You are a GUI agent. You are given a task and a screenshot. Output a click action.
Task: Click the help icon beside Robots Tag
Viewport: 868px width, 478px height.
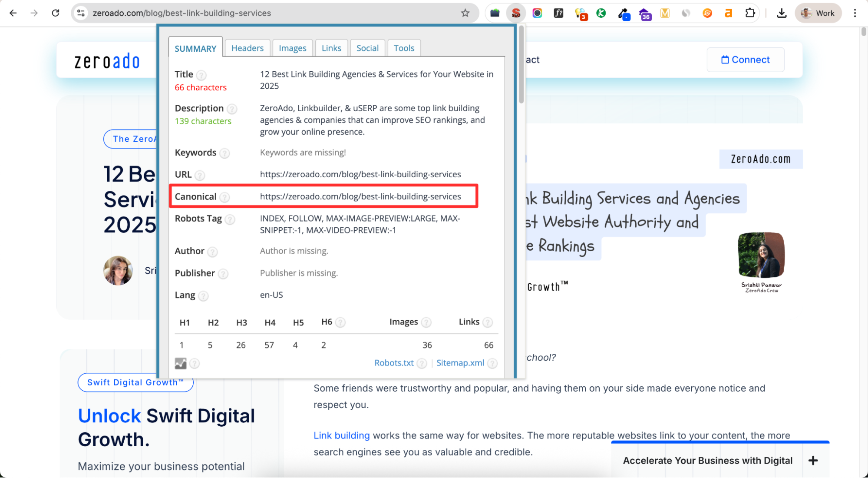pyautogui.click(x=231, y=219)
